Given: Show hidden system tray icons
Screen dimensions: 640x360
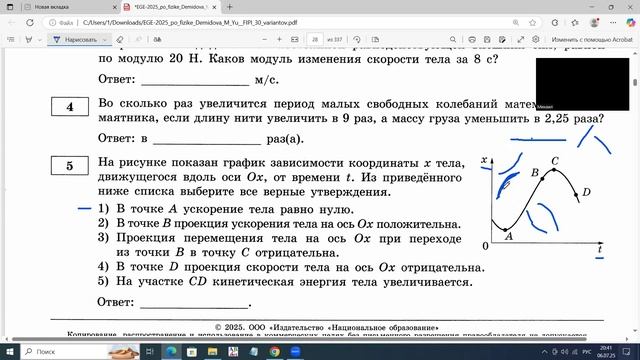Looking at the screenshot, I should click(544, 352).
